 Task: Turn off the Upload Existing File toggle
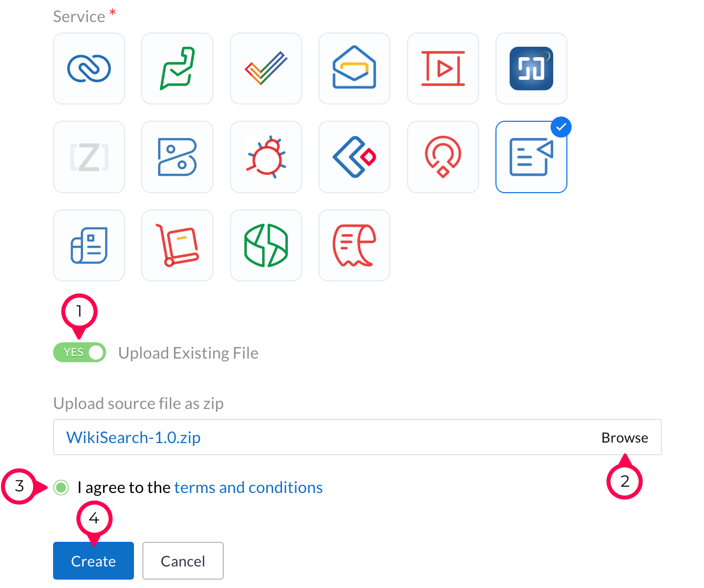(79, 353)
